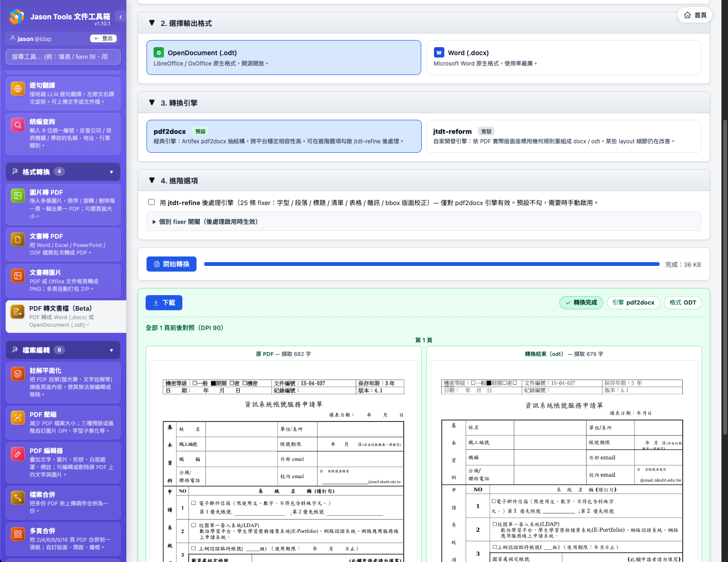Click the home icon in 首頁 button
728x562 pixels.
click(x=687, y=15)
